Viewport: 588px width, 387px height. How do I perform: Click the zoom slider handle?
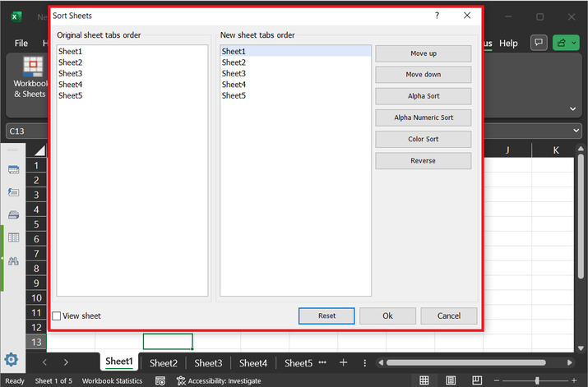click(x=537, y=380)
